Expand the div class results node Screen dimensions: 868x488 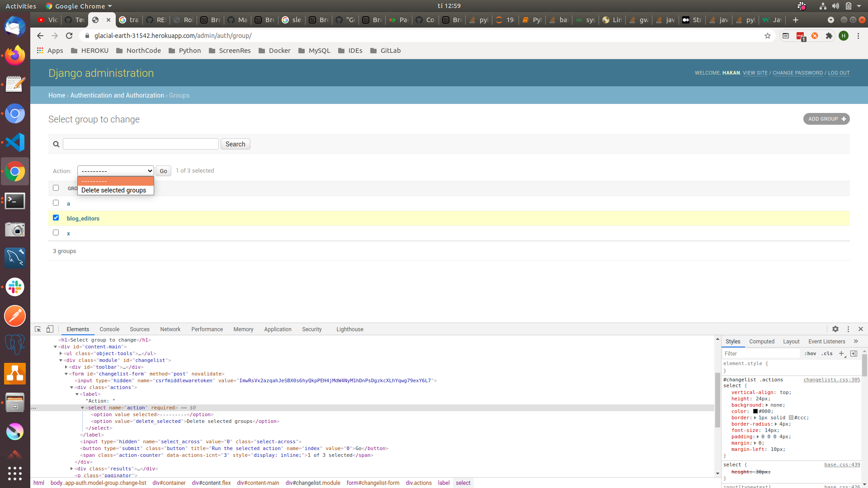pos(72,469)
